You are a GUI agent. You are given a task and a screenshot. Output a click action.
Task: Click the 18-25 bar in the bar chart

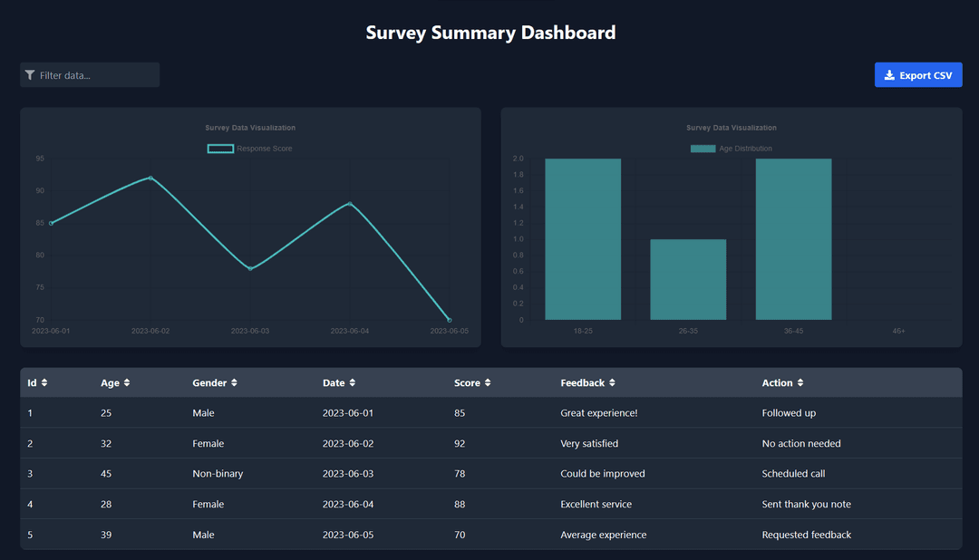582,240
